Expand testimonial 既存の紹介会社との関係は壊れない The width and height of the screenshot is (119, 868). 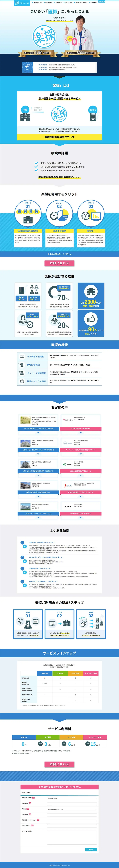(x=38, y=493)
